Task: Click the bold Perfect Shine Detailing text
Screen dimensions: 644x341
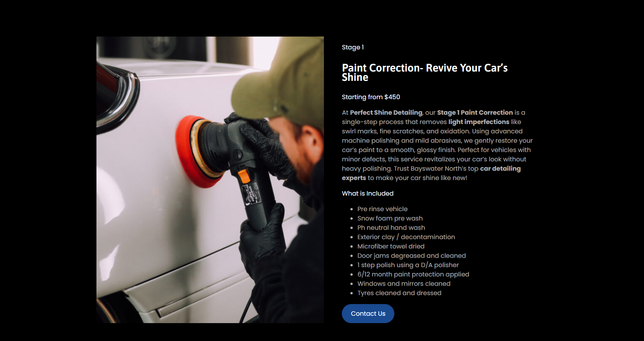Action: 386,112
